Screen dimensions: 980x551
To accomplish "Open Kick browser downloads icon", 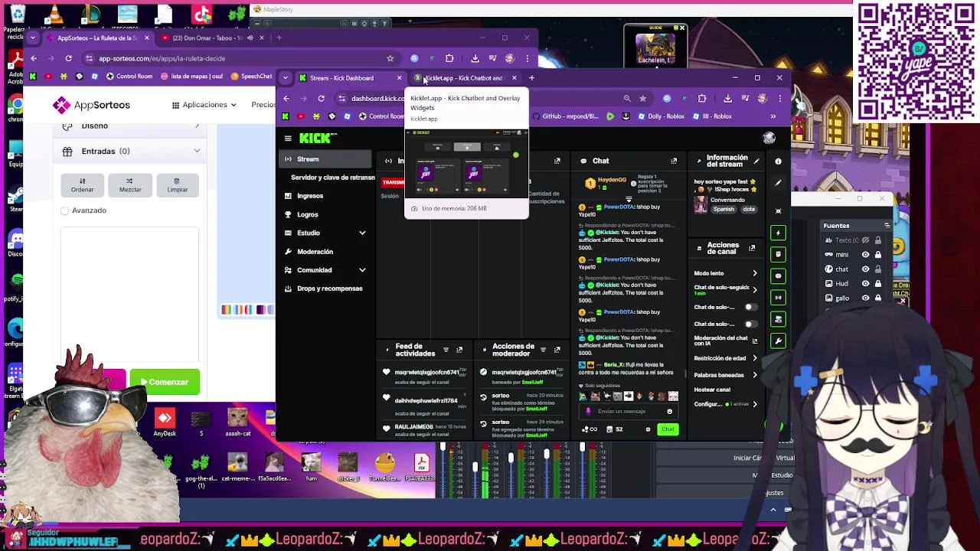I will [727, 99].
